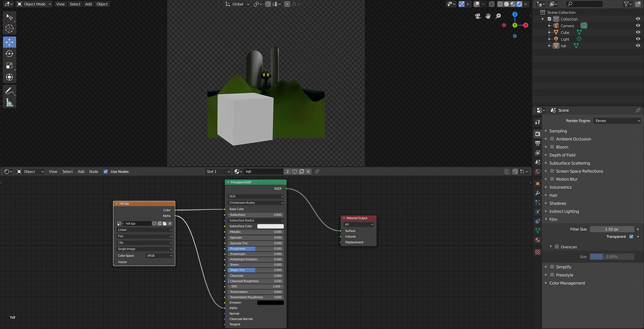Enable the Ambient Occlusion checkbox
This screenshot has width=644, height=329.
(x=553, y=139)
